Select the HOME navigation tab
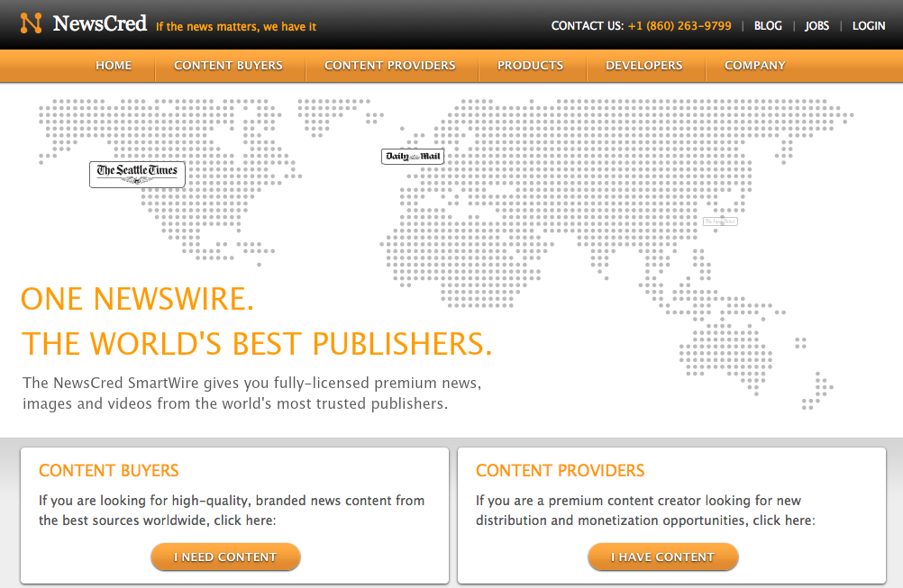 [114, 66]
